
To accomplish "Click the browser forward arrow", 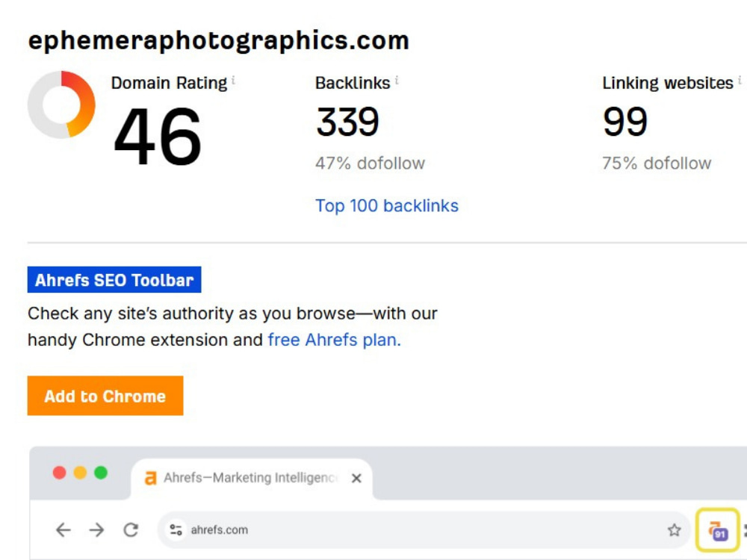I will [x=96, y=530].
